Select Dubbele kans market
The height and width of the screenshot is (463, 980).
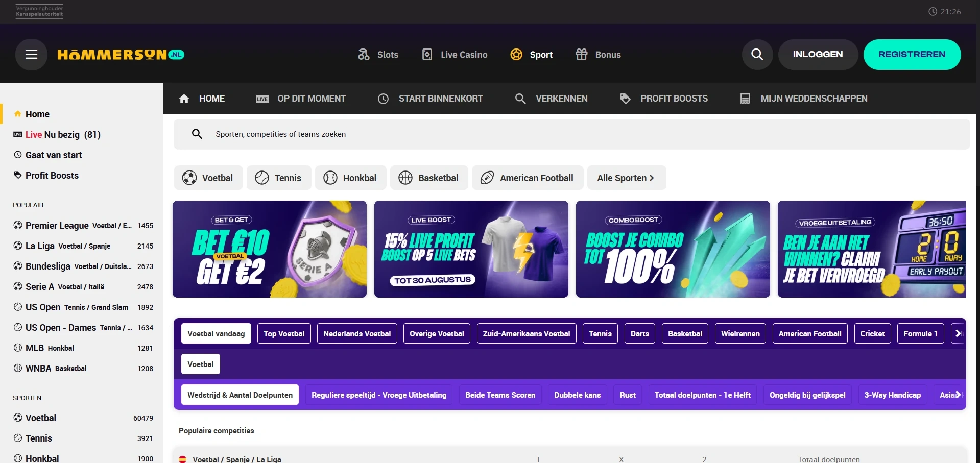click(x=578, y=395)
